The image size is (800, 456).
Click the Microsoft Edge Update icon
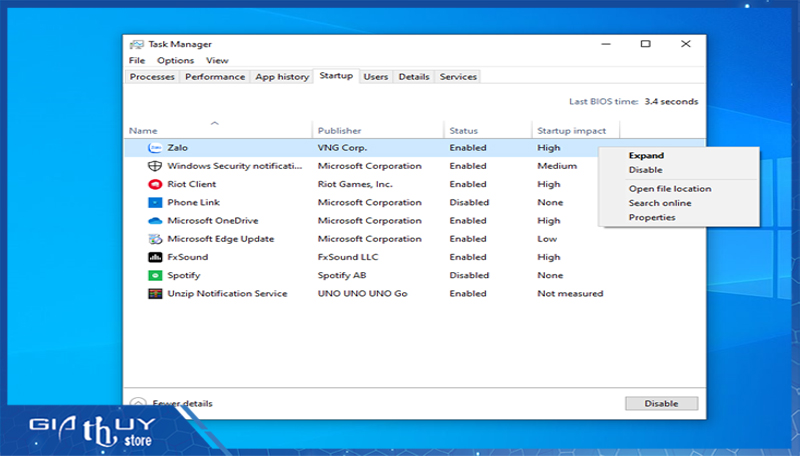point(155,239)
